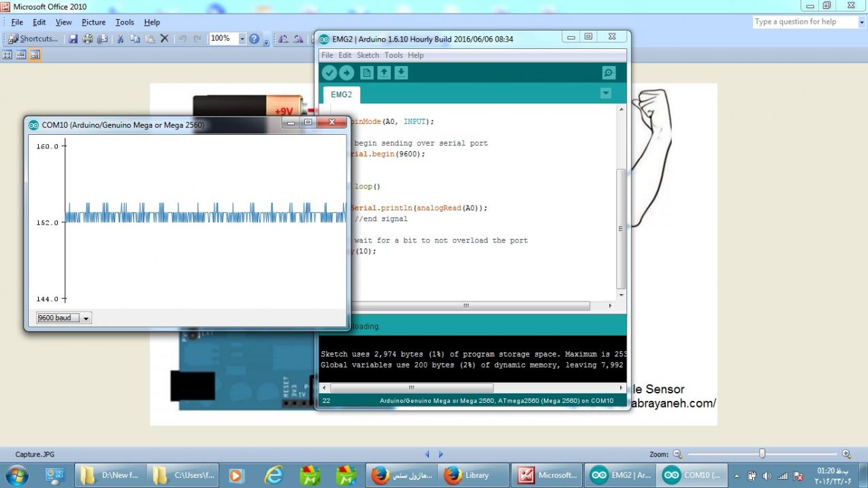The width and height of the screenshot is (868, 488).
Task: Open a sketch with the up-arrow icon
Action: [x=384, y=73]
